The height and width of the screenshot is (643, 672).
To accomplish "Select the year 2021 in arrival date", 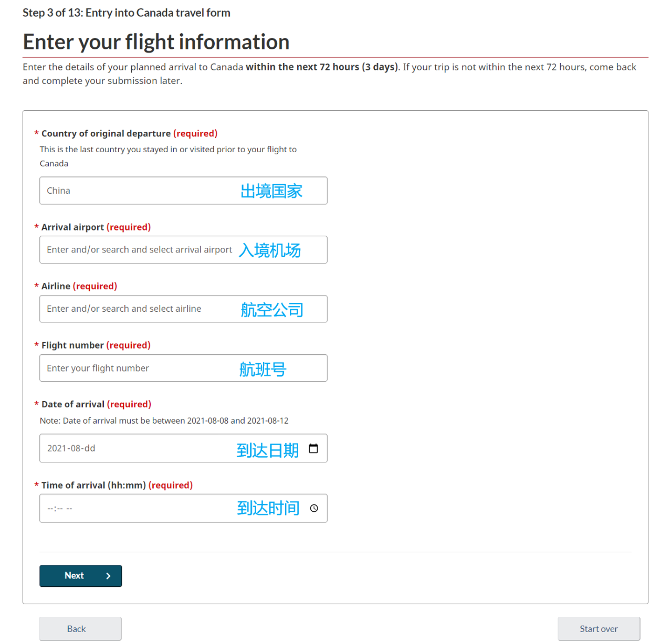I will (x=57, y=448).
